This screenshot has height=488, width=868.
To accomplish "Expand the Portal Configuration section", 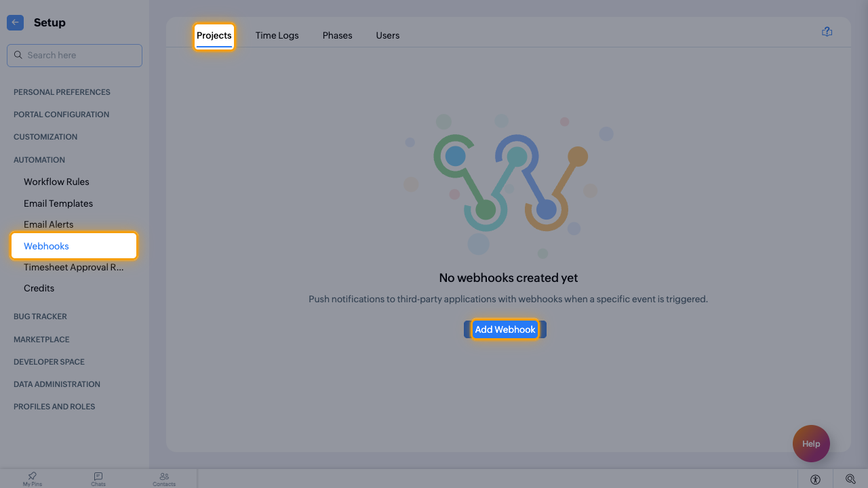I will click(61, 115).
